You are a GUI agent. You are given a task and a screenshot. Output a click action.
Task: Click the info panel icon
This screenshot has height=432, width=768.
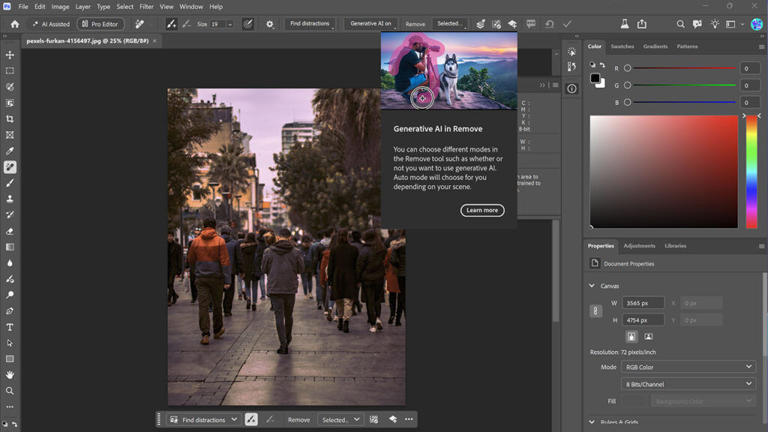(572, 89)
